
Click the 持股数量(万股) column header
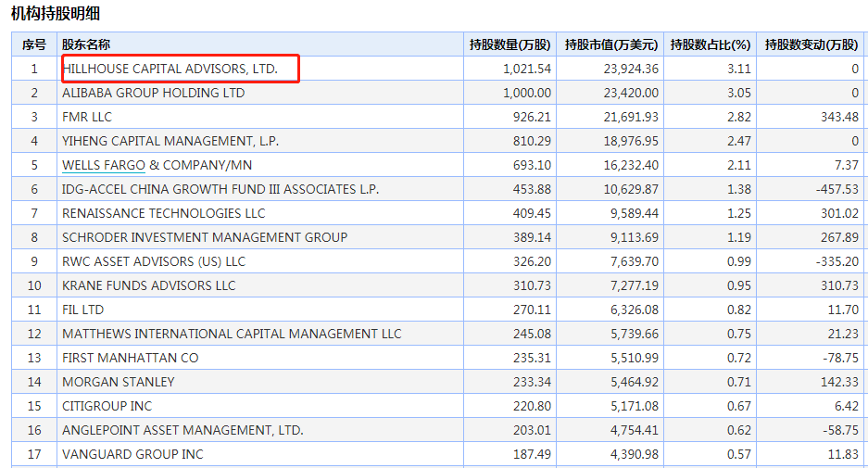point(509,44)
